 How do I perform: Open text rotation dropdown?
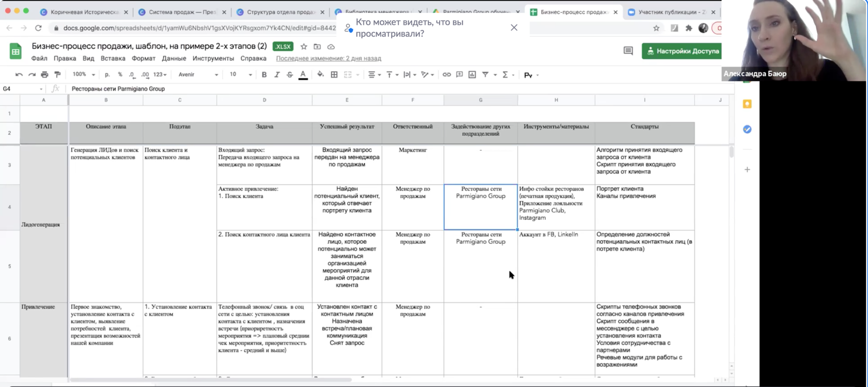tap(427, 75)
